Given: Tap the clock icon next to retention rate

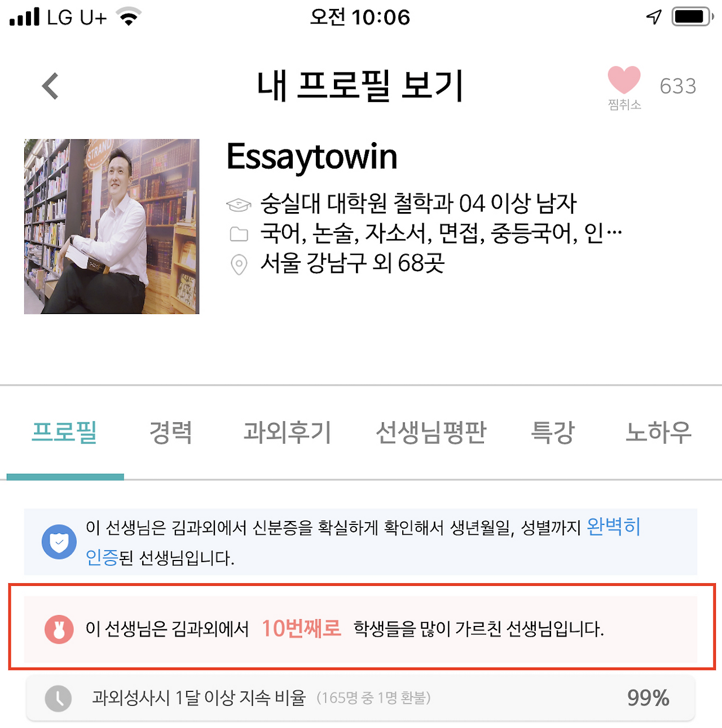Looking at the screenshot, I should (59, 698).
